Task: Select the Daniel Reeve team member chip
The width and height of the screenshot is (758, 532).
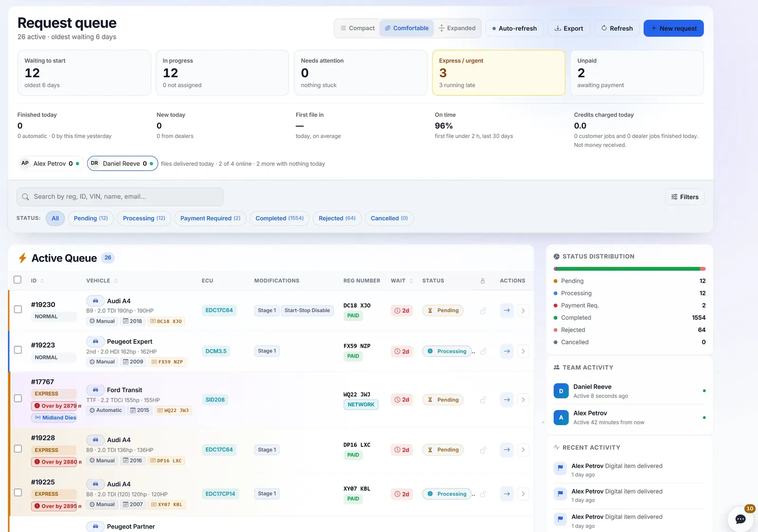Action: click(122, 163)
